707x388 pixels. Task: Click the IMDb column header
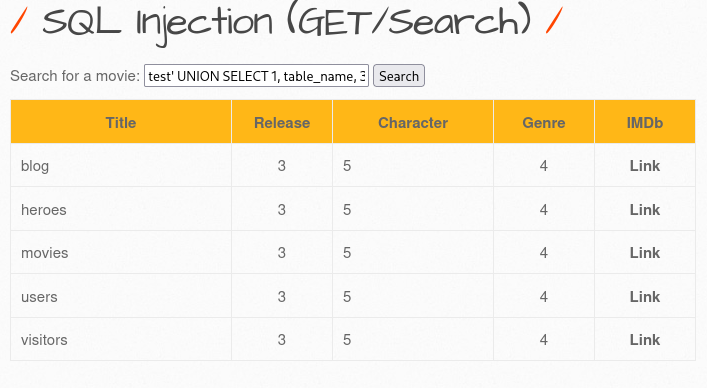[x=645, y=122]
